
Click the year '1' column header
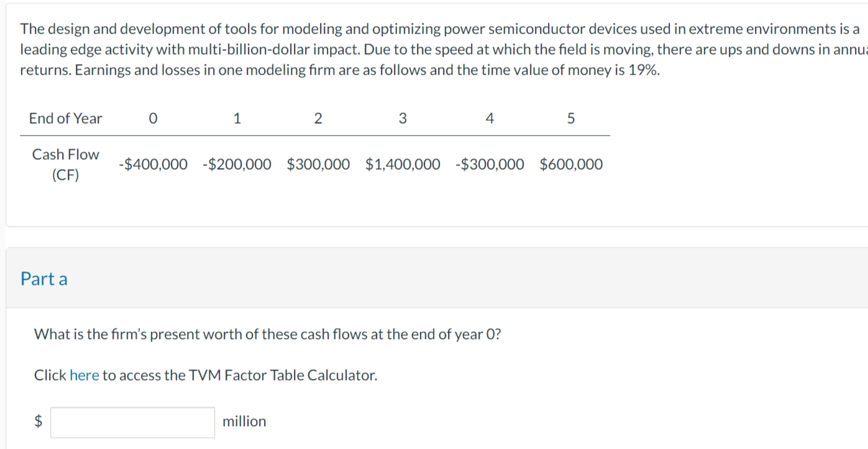click(237, 118)
